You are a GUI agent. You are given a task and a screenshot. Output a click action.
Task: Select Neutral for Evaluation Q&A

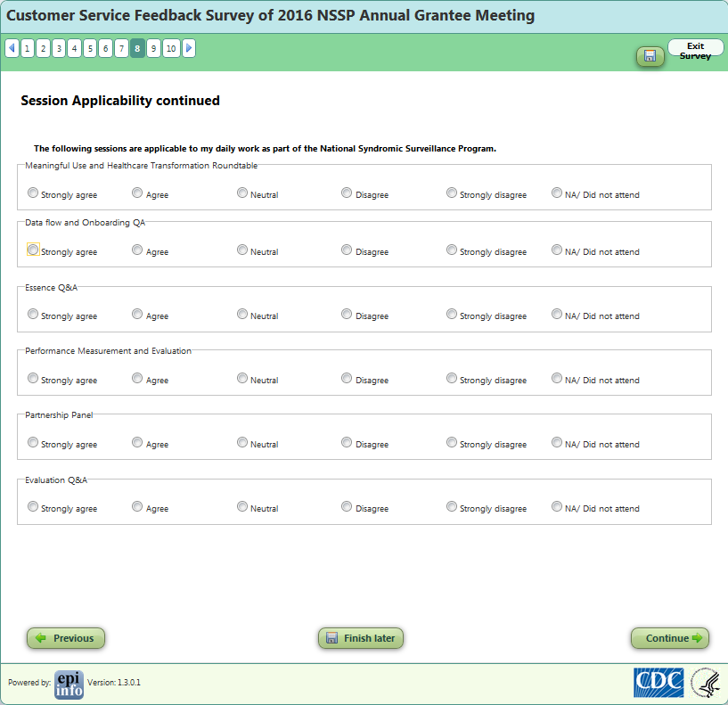[x=242, y=505]
